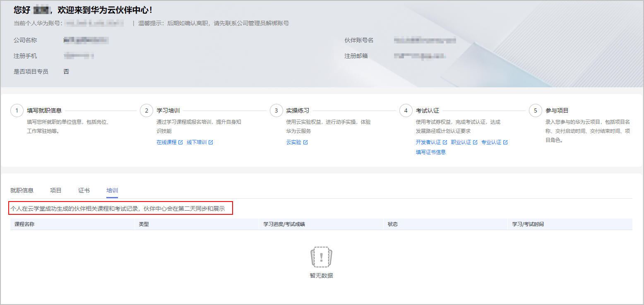The width and height of the screenshot is (644, 305).
Task: Click the 考试认证 step title
Action: 428,111
